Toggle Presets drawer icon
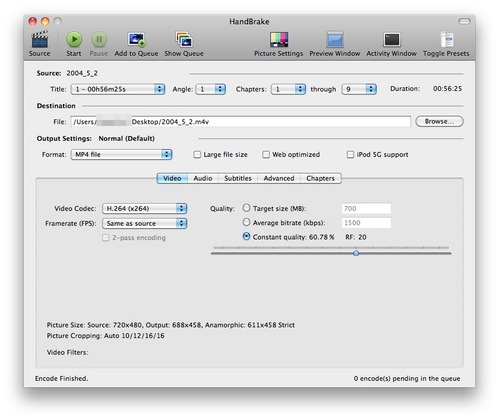This screenshot has height=420, width=499. [x=446, y=40]
